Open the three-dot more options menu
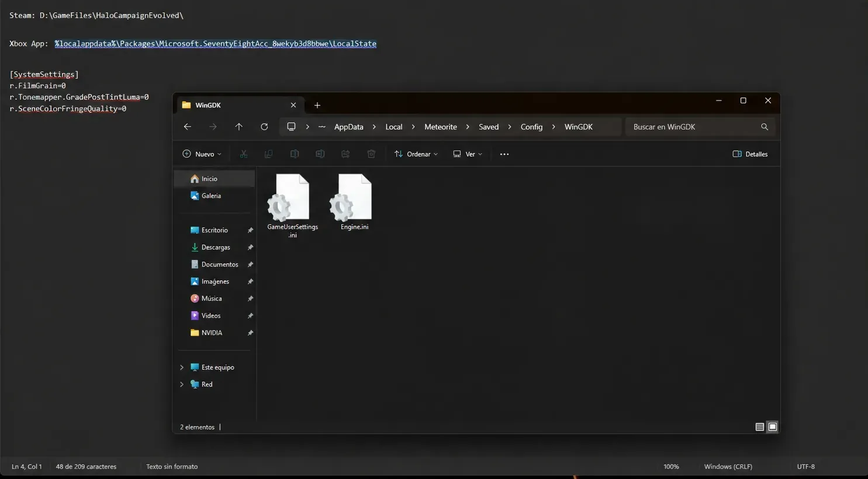 coord(504,154)
